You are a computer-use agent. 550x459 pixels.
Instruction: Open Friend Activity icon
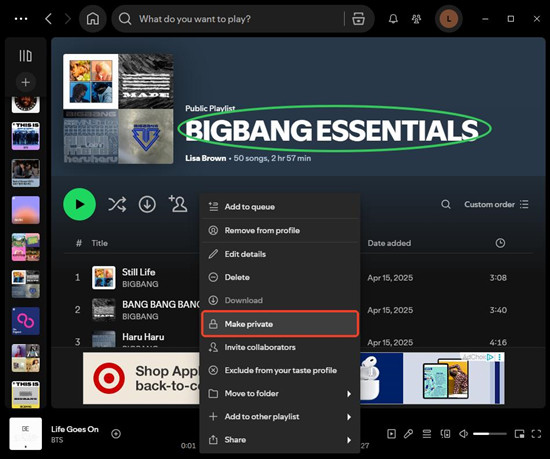tap(416, 19)
